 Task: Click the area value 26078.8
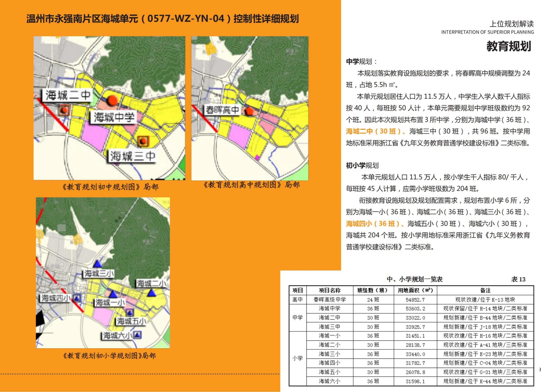tap(415, 372)
